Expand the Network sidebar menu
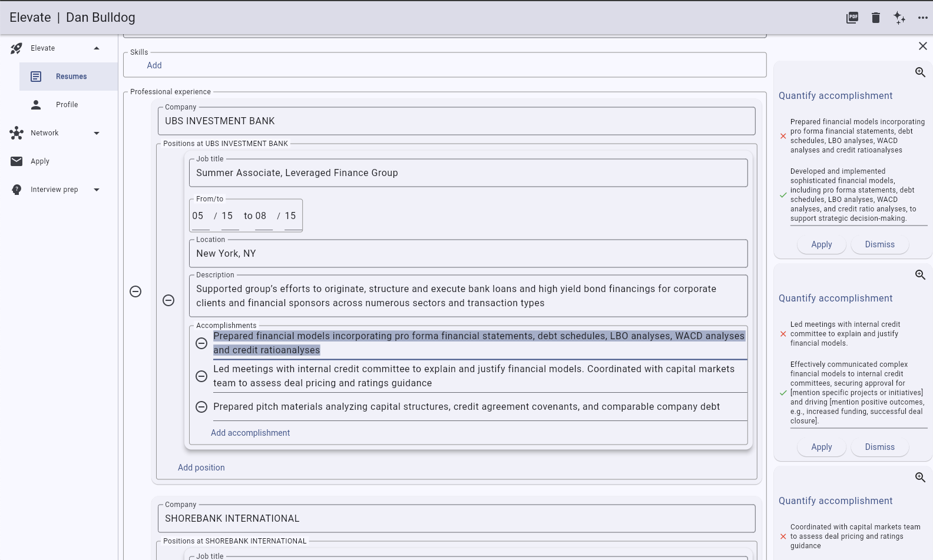The height and width of the screenshot is (560, 933). pos(97,133)
